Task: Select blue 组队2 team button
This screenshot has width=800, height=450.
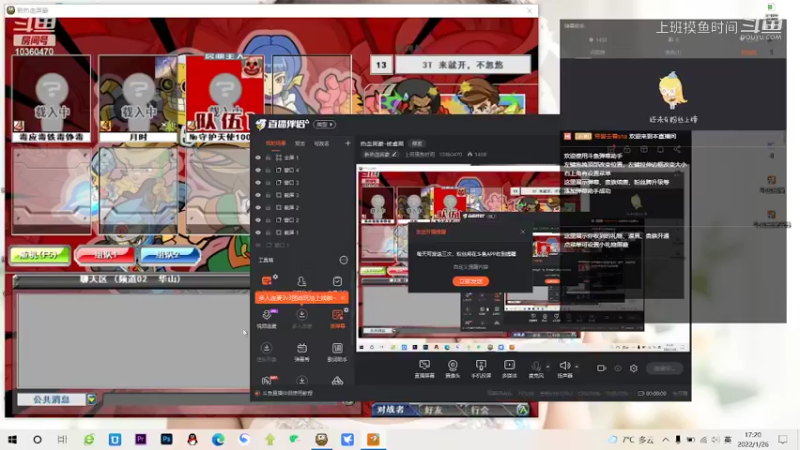Action: click(169, 255)
